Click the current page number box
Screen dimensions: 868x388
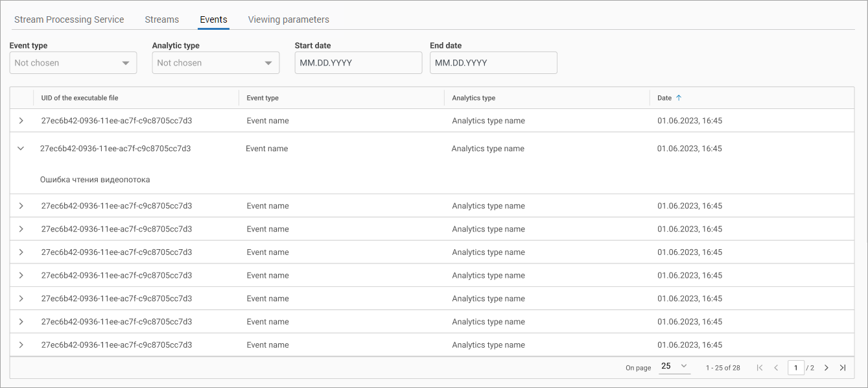tap(795, 368)
